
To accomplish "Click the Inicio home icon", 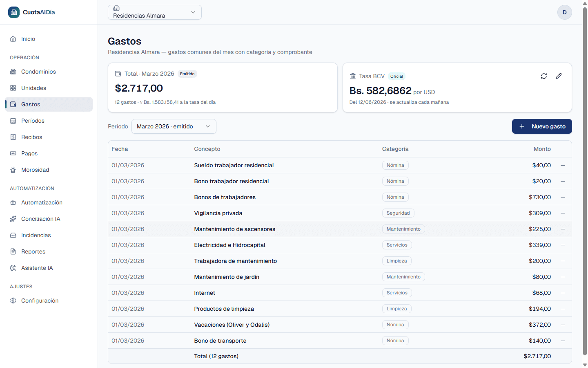I will pos(13,39).
